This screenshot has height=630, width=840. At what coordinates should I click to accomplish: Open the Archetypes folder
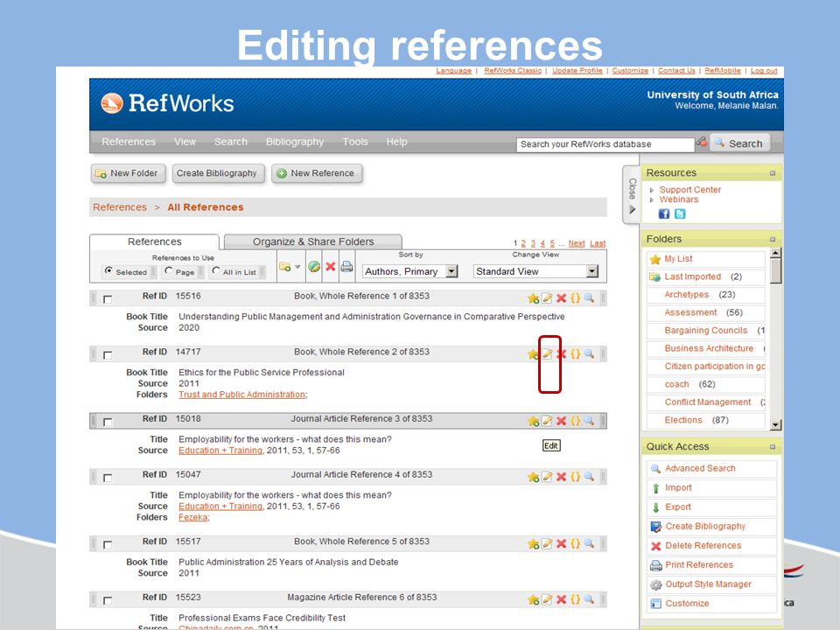click(x=686, y=295)
